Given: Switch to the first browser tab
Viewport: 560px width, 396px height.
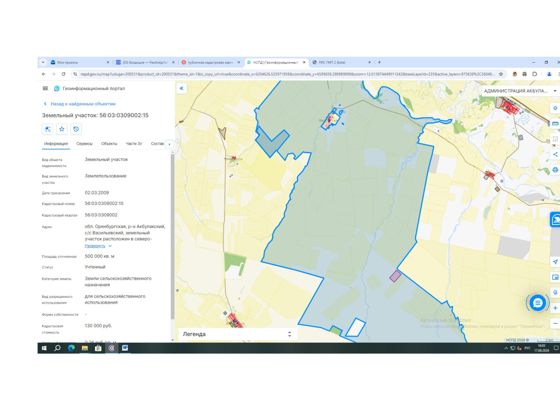Looking at the screenshot, I should pyautogui.click(x=80, y=62).
